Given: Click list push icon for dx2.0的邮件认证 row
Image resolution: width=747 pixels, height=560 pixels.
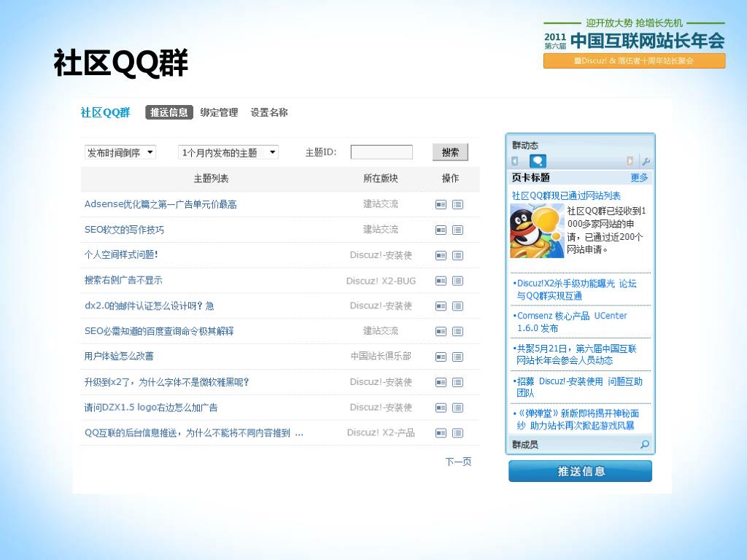Looking at the screenshot, I should tap(458, 306).
